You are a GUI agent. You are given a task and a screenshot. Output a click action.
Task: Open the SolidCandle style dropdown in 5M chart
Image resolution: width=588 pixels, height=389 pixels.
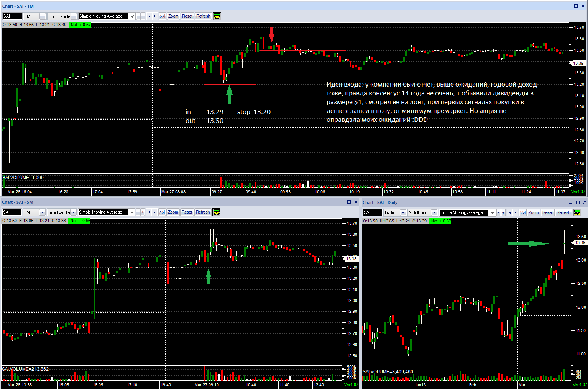pyautogui.click(x=73, y=212)
